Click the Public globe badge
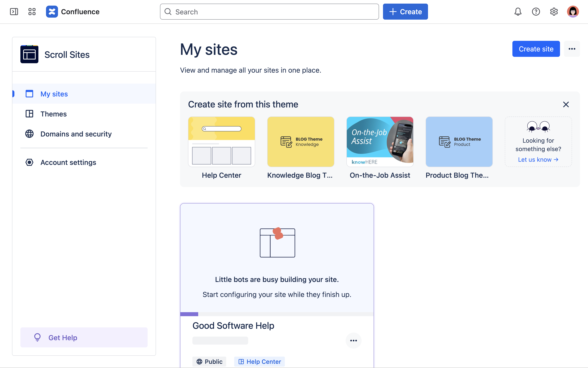Image resolution: width=588 pixels, height=368 pixels. point(209,361)
